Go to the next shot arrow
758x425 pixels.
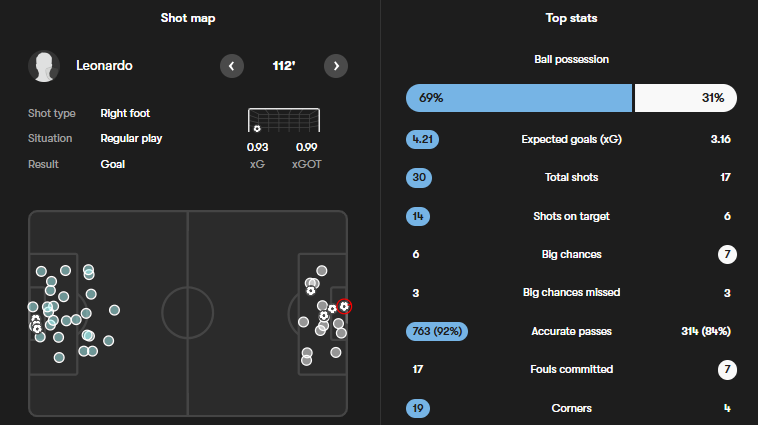click(336, 66)
